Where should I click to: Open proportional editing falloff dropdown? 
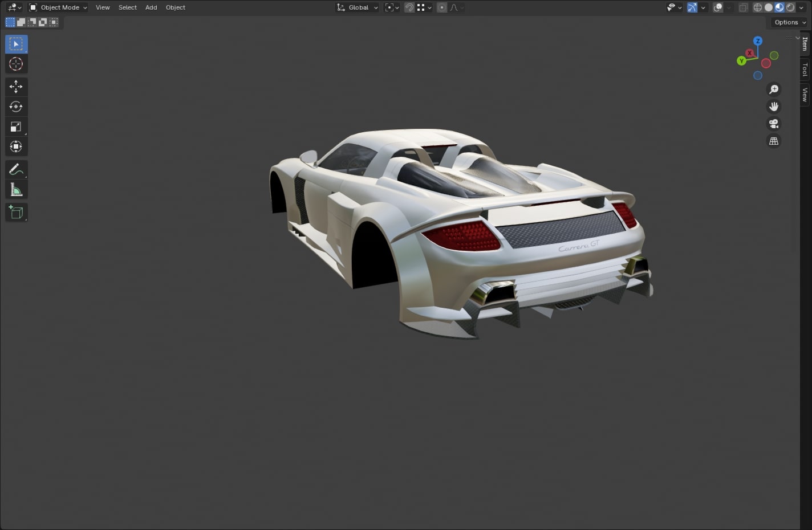click(x=457, y=7)
